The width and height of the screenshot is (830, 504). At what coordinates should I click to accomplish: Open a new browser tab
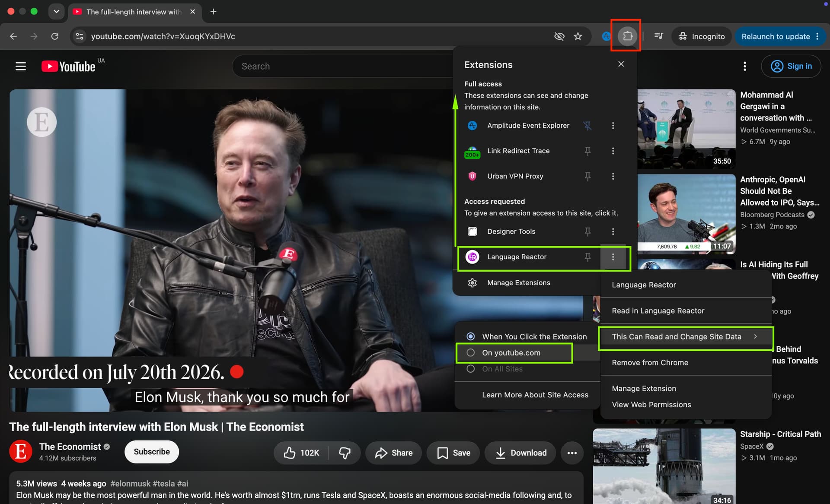point(213,12)
